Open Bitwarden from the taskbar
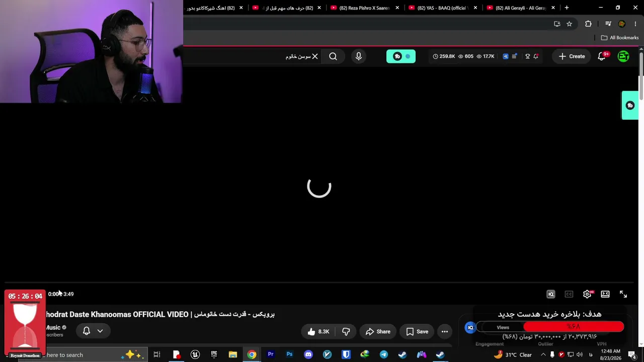 point(346,355)
